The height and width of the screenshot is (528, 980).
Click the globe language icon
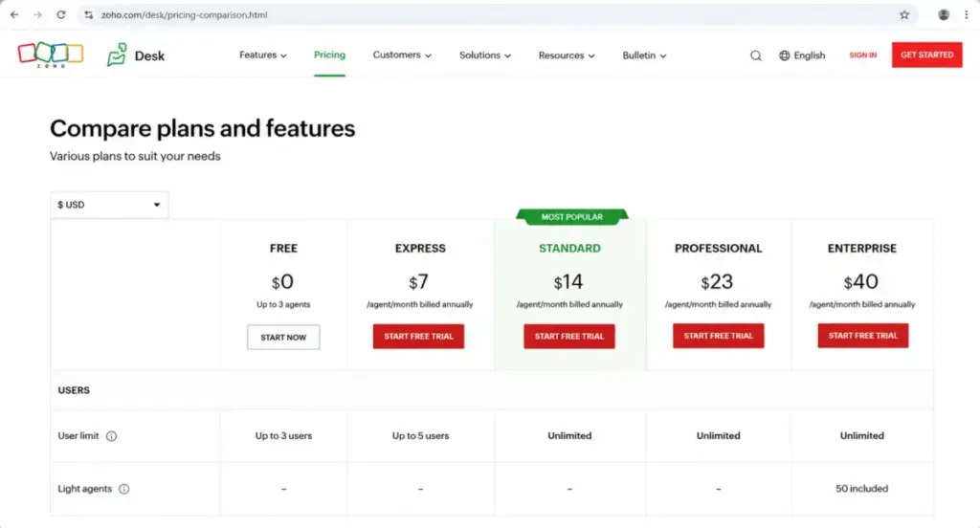785,55
